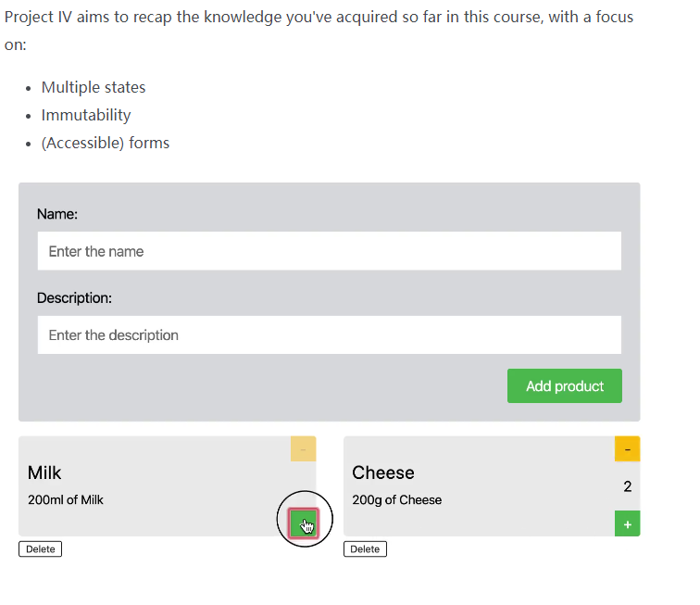Click the "Description:" form label
Image resolution: width=700 pixels, height=605 pixels.
pos(74,298)
